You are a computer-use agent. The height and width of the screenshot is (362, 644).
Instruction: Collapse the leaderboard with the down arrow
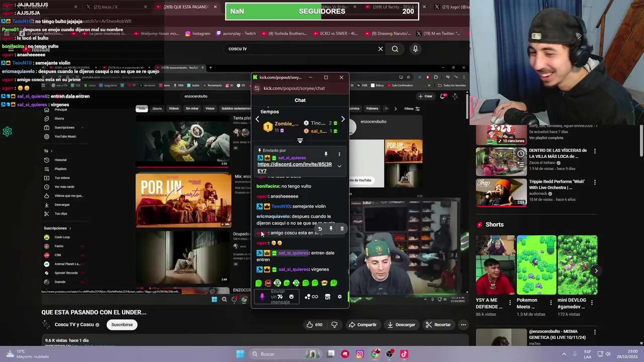click(300, 140)
